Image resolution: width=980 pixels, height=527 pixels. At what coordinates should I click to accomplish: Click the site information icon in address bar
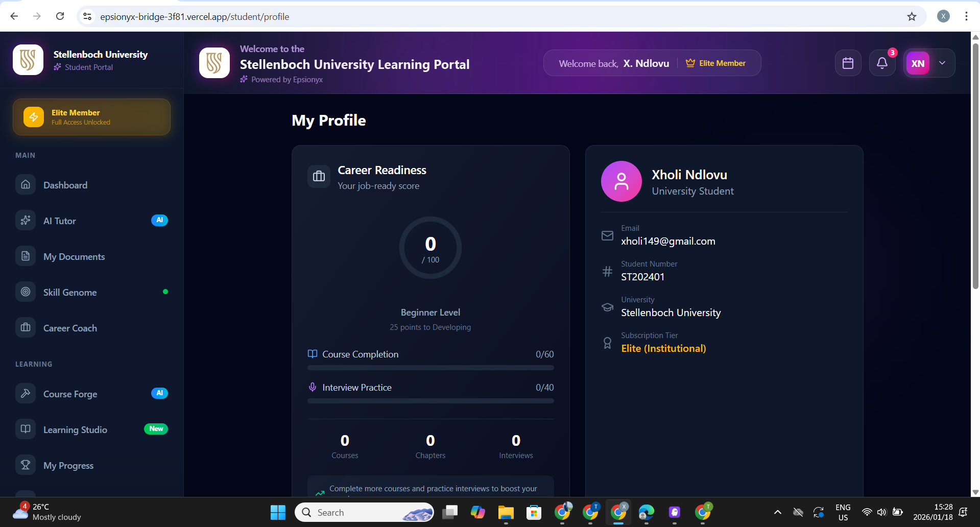click(x=87, y=16)
